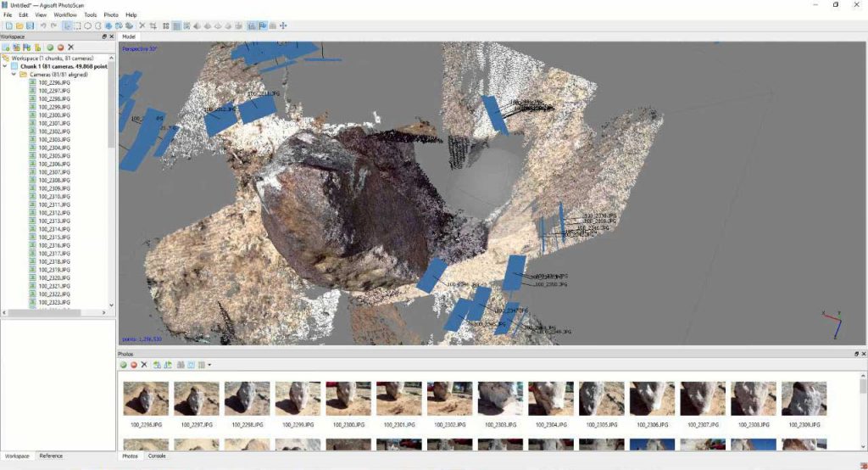Click Add Scale Bar icon in Workspace toolbar
Viewport: 868px width, 470px height.
[37, 48]
